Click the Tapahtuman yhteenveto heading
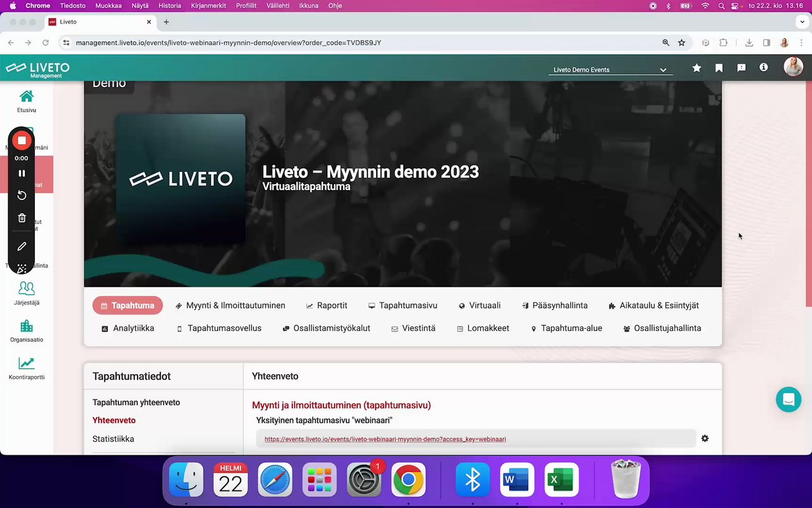812x508 pixels. tap(136, 403)
